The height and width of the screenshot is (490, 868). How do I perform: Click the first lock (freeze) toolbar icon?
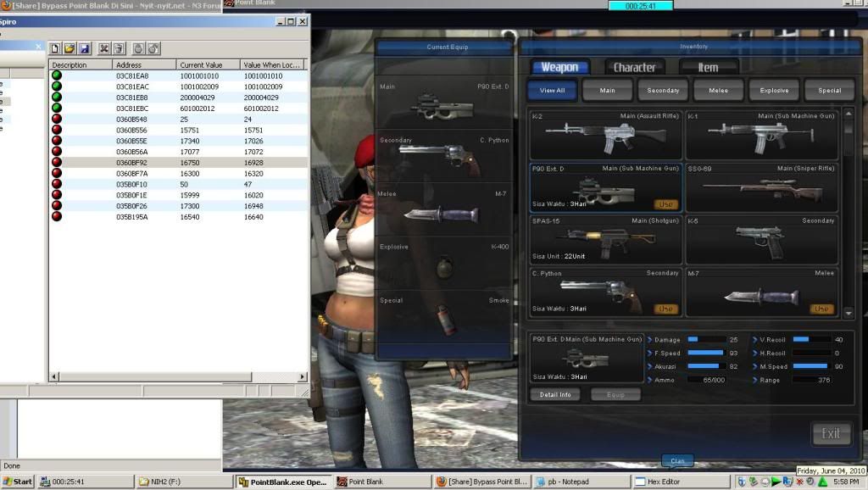click(138, 48)
